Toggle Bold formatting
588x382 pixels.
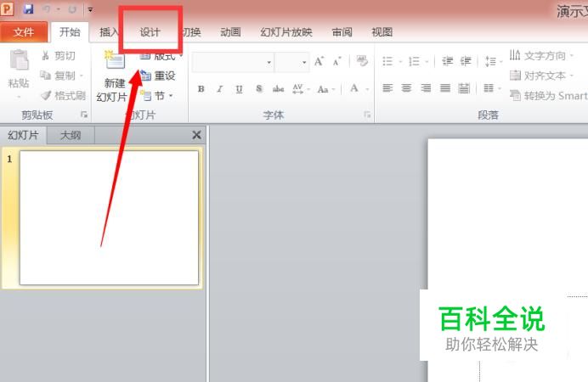click(201, 89)
